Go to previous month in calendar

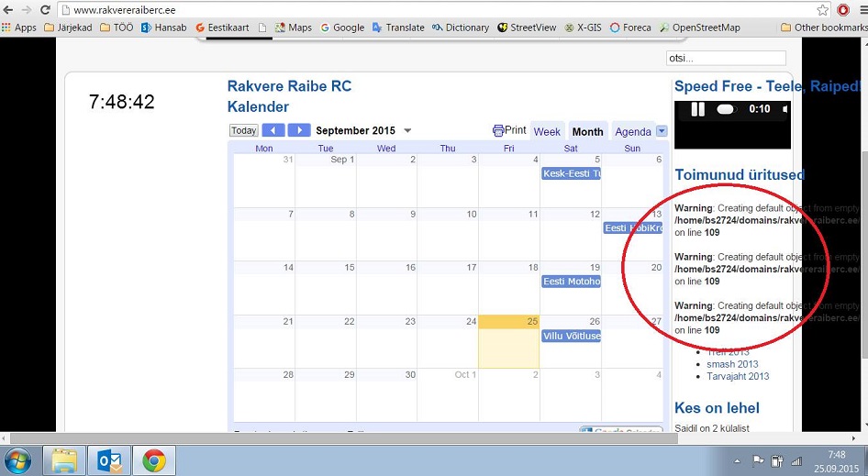point(273,130)
